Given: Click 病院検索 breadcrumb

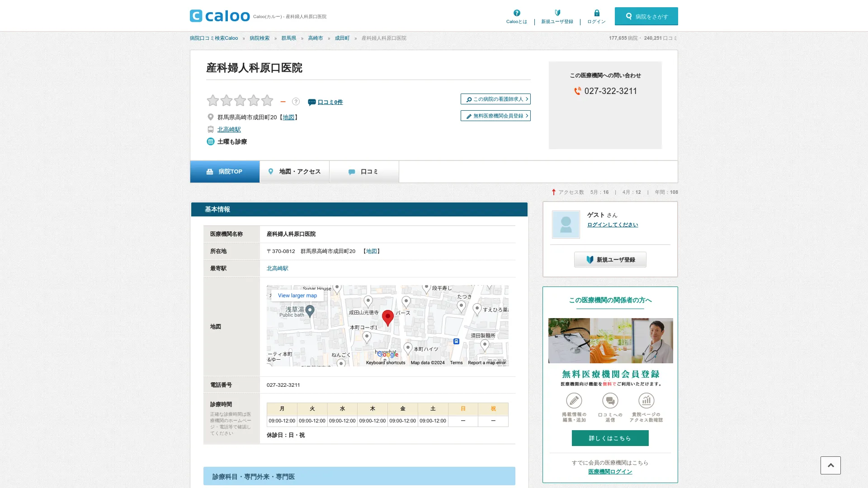Looking at the screenshot, I should point(259,38).
